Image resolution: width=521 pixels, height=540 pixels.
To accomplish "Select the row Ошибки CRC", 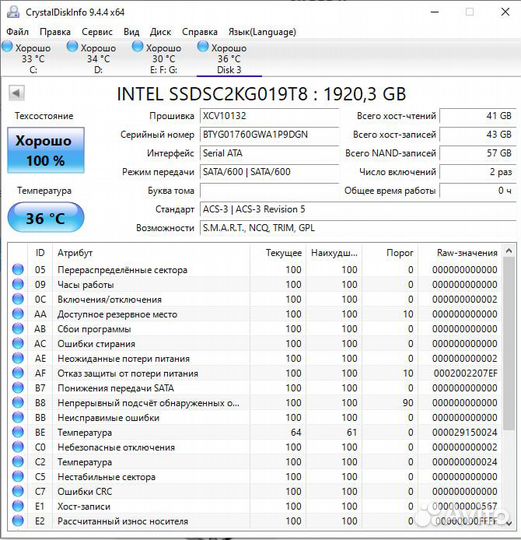I will point(255,491).
